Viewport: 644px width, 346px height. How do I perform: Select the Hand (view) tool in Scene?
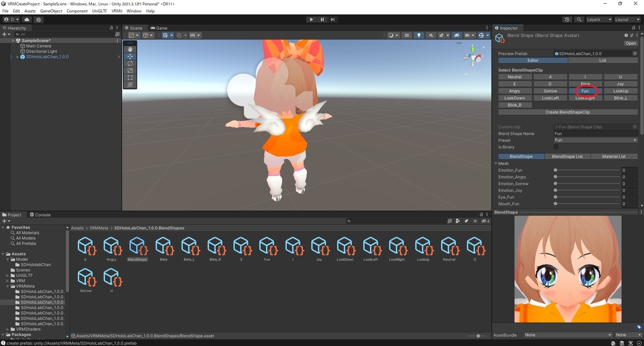click(x=130, y=49)
